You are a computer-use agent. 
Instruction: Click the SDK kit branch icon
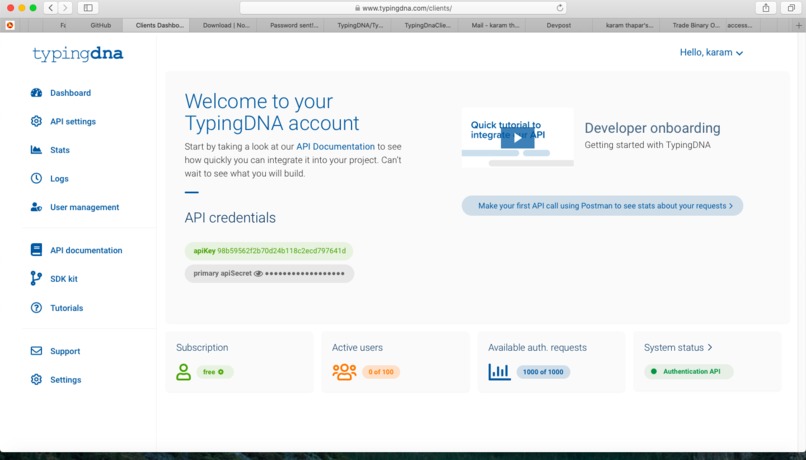(36, 279)
